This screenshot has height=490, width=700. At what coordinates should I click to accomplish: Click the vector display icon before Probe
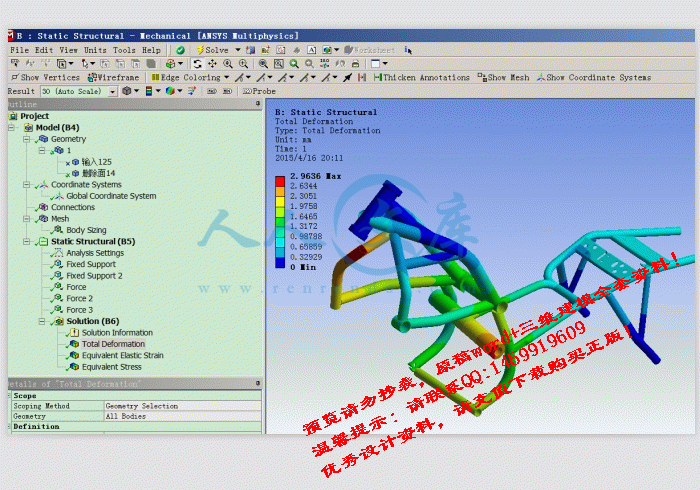click(192, 91)
